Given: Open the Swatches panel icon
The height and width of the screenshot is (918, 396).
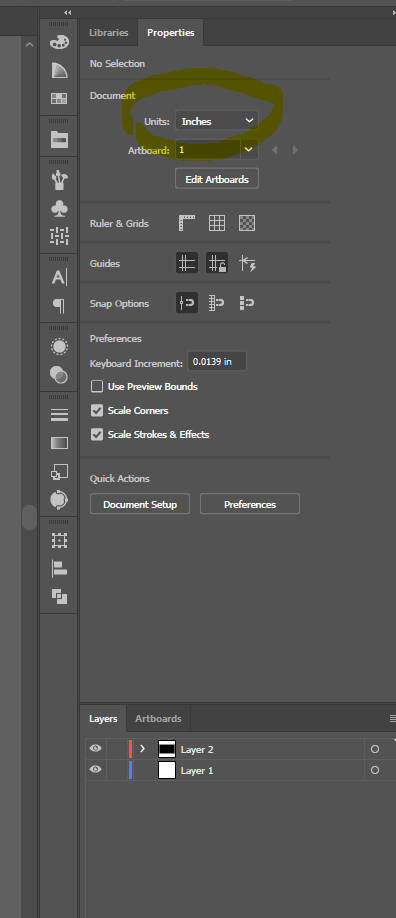Looking at the screenshot, I should coord(59,98).
